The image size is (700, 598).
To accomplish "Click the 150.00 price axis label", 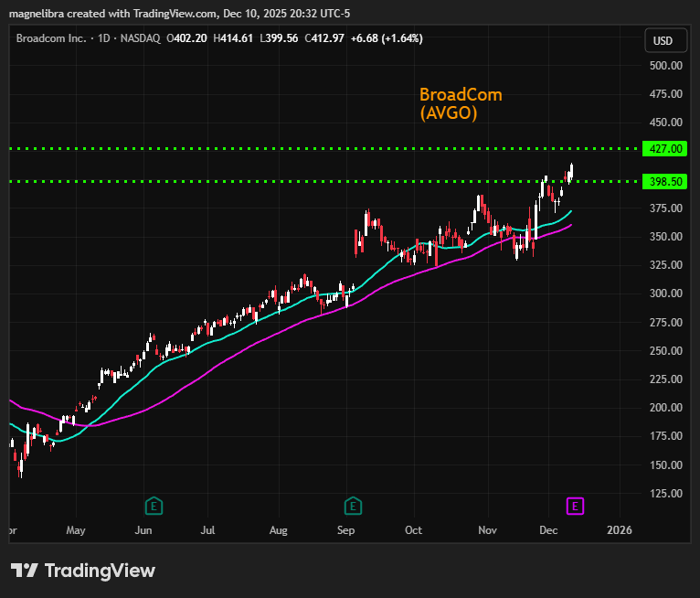I will (x=666, y=465).
